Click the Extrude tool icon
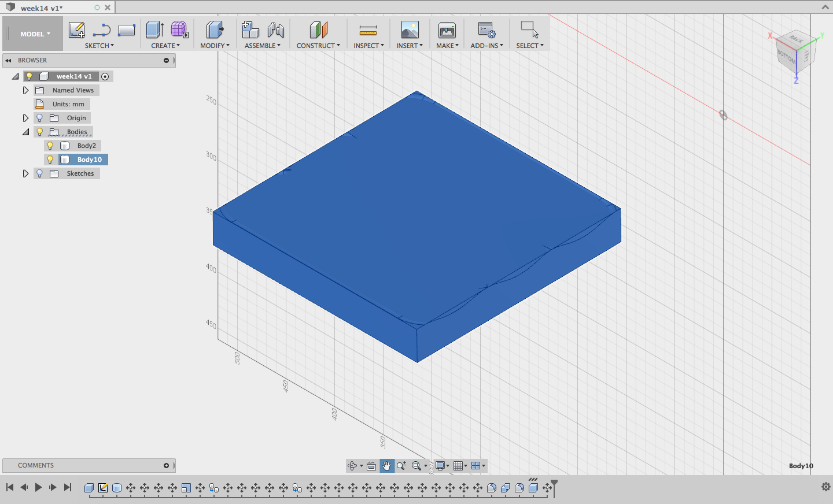The width and height of the screenshot is (833, 504). [154, 29]
